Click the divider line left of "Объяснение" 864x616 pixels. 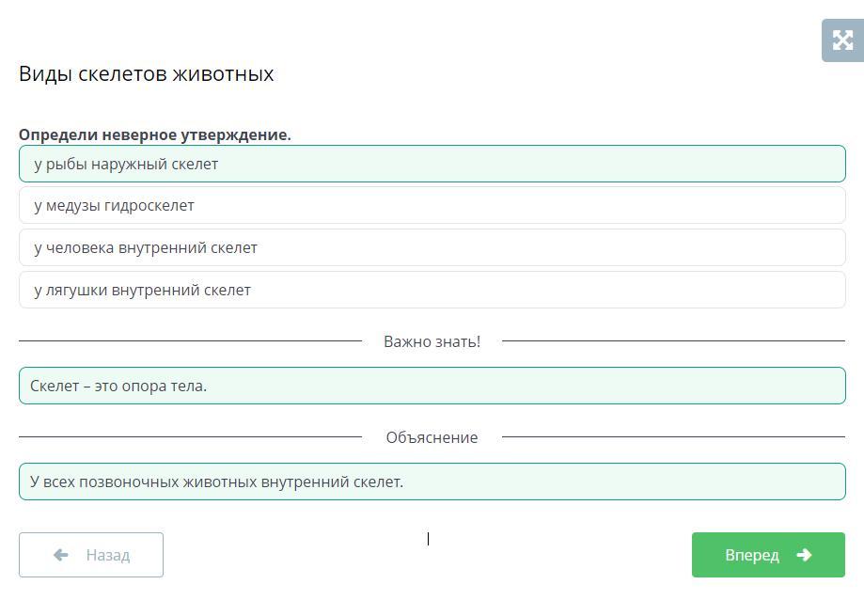188,436
